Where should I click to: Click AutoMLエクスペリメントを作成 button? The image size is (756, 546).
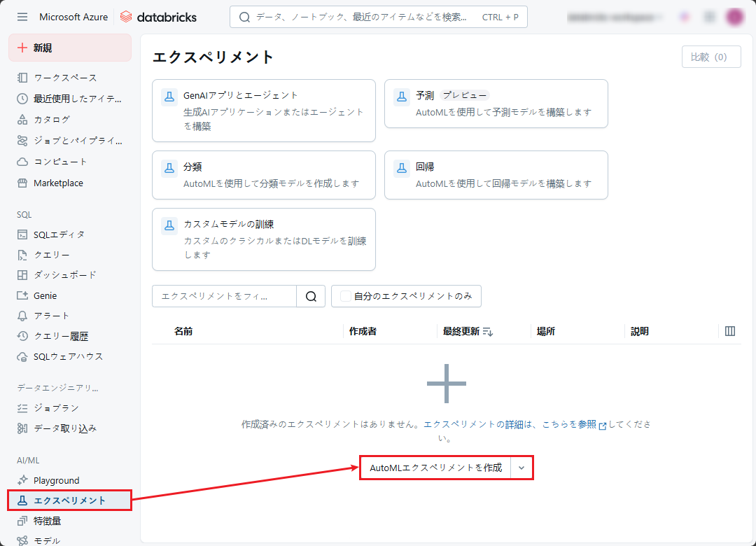click(435, 468)
